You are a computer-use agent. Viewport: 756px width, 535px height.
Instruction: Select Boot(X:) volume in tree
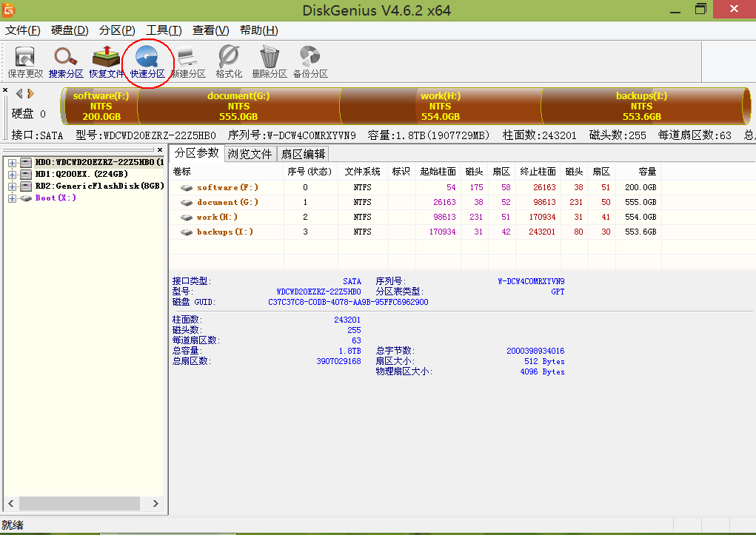56,198
